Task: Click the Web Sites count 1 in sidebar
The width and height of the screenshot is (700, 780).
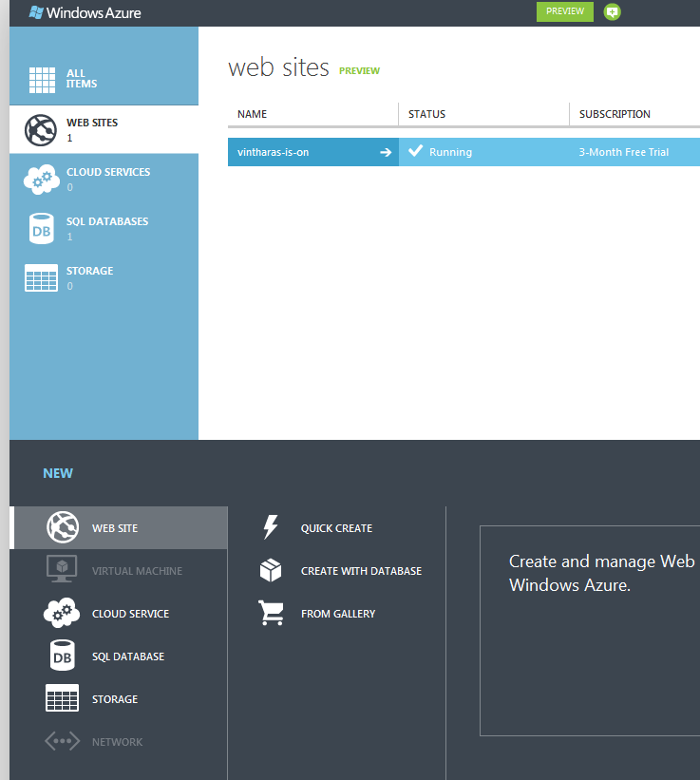Action: tap(69, 138)
